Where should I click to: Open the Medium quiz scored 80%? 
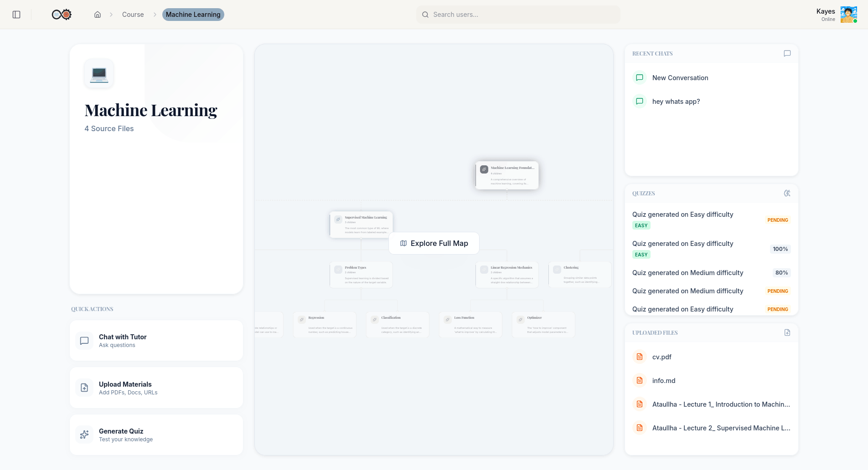point(711,273)
